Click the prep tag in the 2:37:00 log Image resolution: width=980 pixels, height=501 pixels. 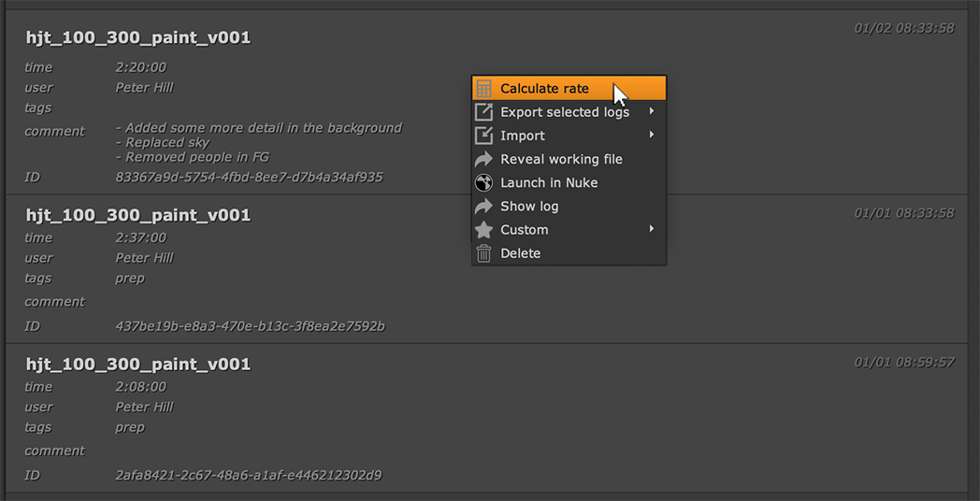click(130, 278)
